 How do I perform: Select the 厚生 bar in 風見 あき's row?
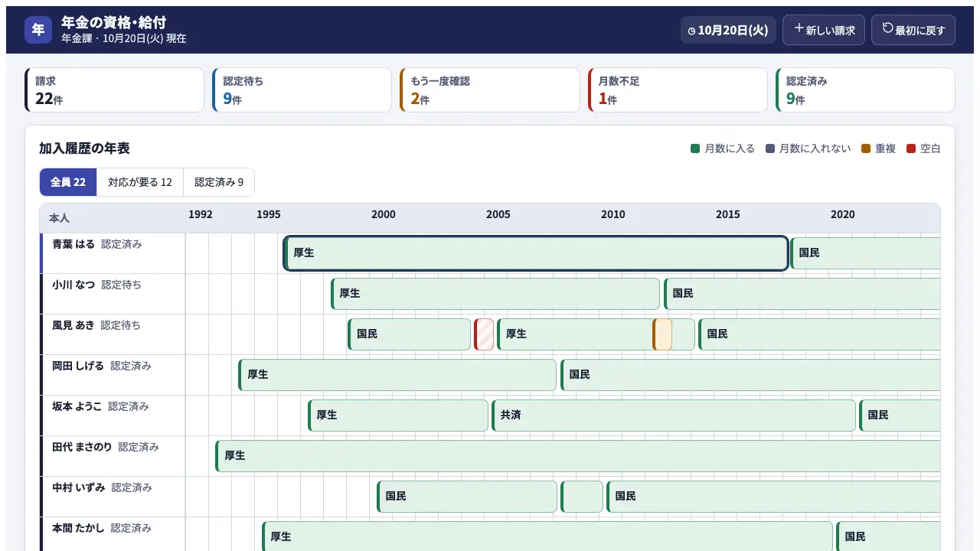[x=575, y=334]
